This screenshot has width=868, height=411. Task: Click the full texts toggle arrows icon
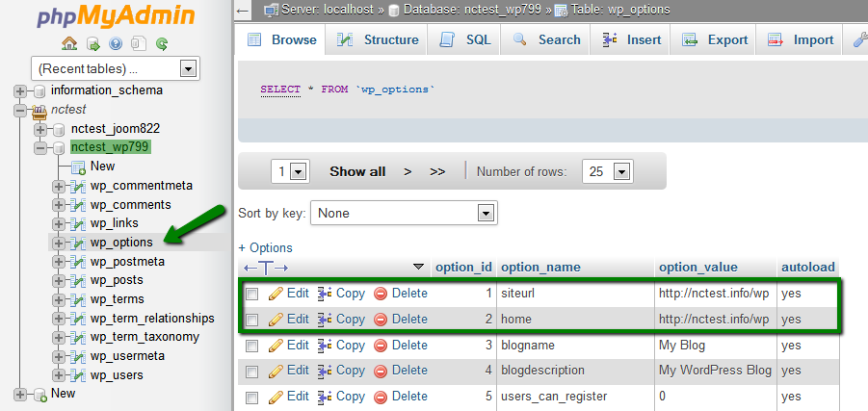(266, 268)
